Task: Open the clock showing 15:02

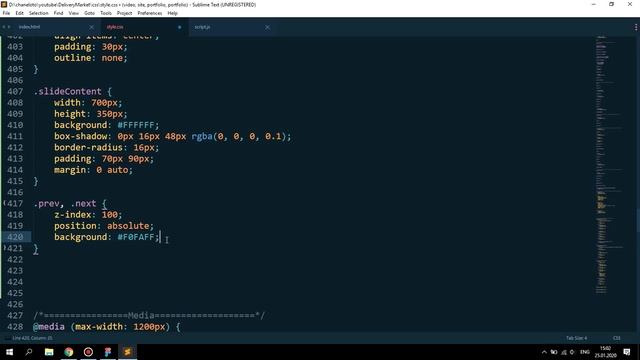Action: (x=605, y=352)
